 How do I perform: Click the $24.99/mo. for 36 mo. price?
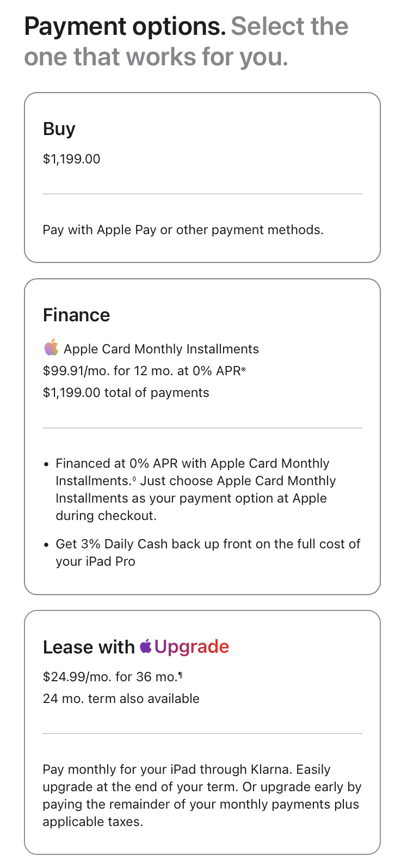click(110, 676)
